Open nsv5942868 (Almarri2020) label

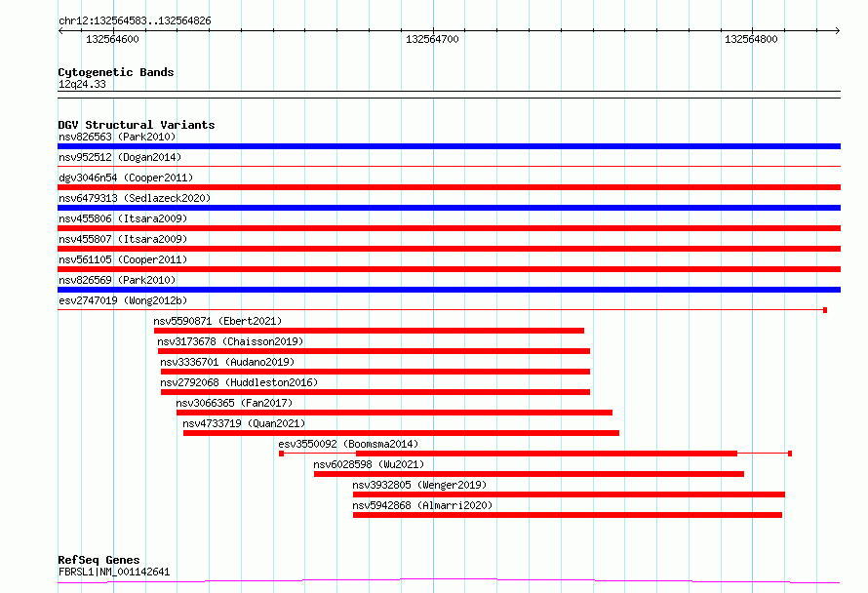(x=422, y=505)
